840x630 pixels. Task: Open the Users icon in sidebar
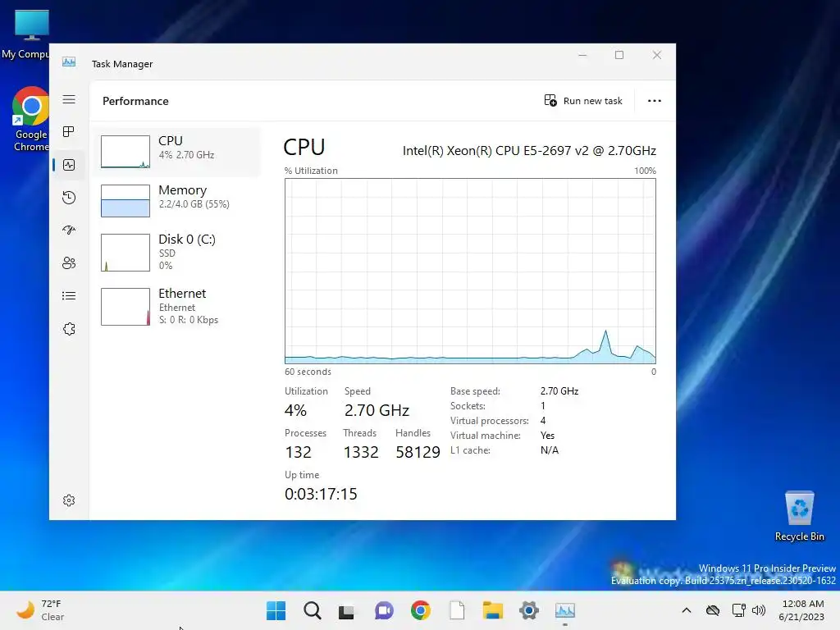click(x=69, y=263)
